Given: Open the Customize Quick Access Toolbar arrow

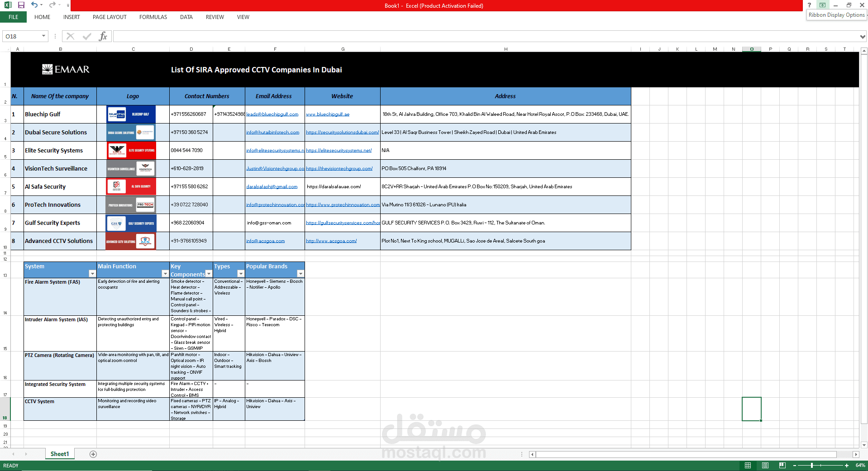Looking at the screenshot, I should tap(68, 5).
